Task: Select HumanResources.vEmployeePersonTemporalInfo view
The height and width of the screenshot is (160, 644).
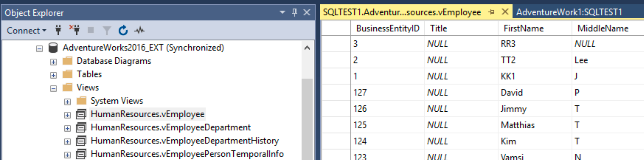Action: coord(187,154)
